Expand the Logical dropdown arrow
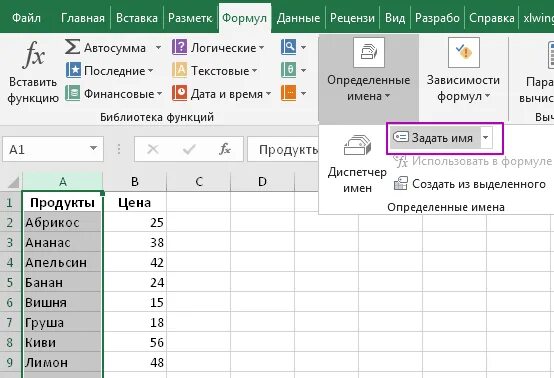Screen dimensions: 554x378 coord(261,47)
